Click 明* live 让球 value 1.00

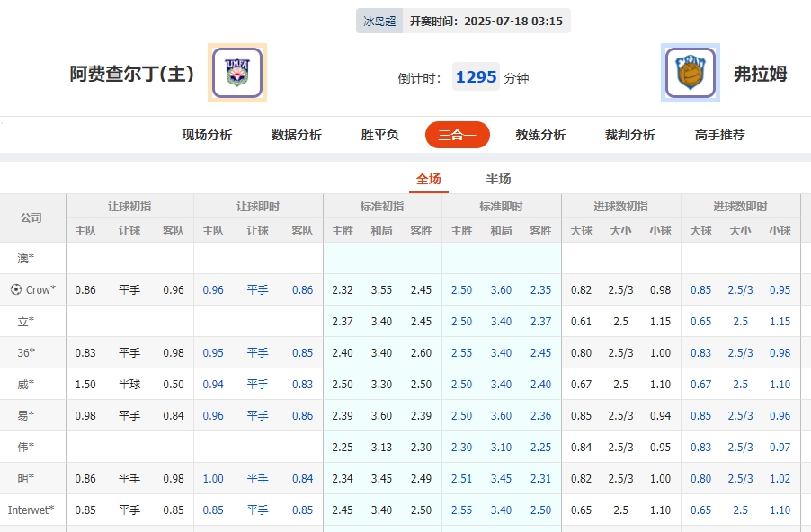pos(213,479)
